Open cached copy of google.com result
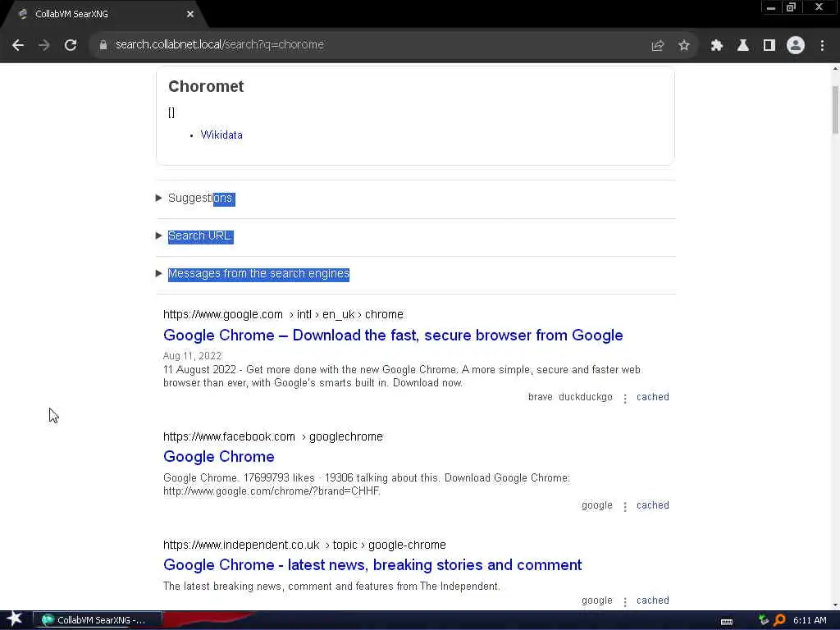The height and width of the screenshot is (630, 840). click(652, 397)
